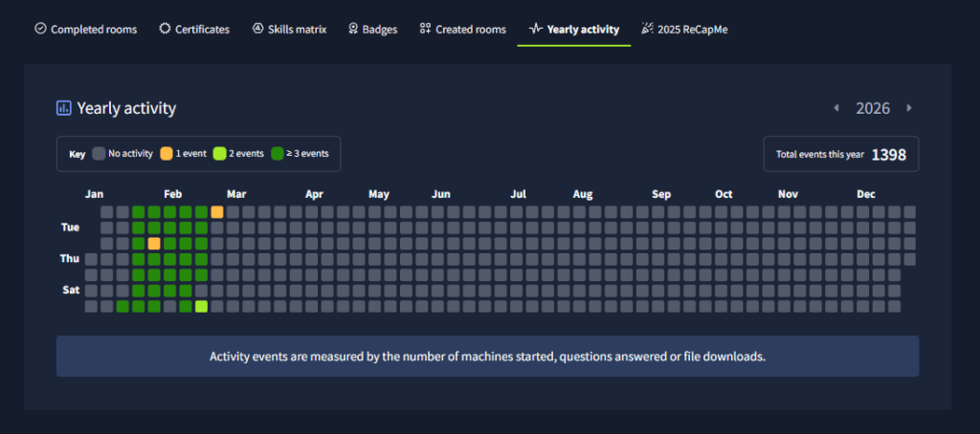Viewport: 980px width, 434px height.
Task: Click the light green 2 events key swatch
Action: pyautogui.click(x=219, y=153)
